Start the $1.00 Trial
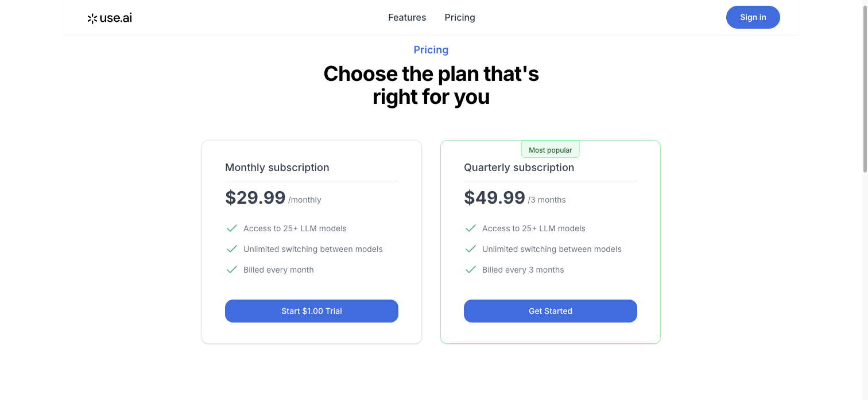Viewport: 868px width, 400px height. pyautogui.click(x=312, y=311)
